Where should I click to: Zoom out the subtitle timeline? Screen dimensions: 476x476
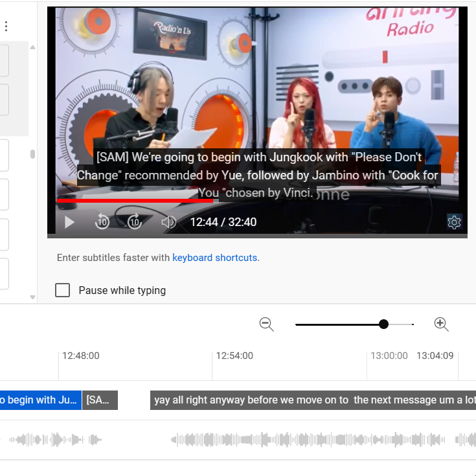267,324
